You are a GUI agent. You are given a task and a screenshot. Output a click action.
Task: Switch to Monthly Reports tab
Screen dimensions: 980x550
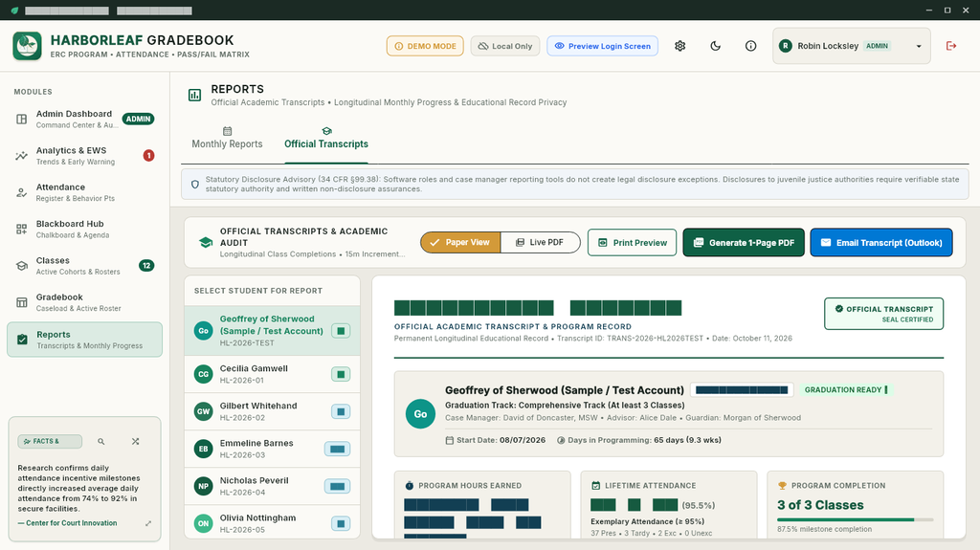pyautogui.click(x=227, y=138)
